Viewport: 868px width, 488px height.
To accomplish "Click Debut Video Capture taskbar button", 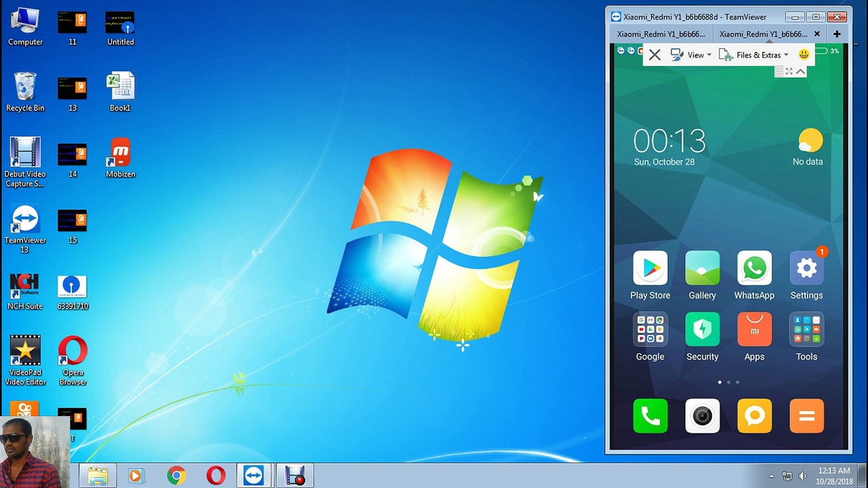I will pos(295,476).
